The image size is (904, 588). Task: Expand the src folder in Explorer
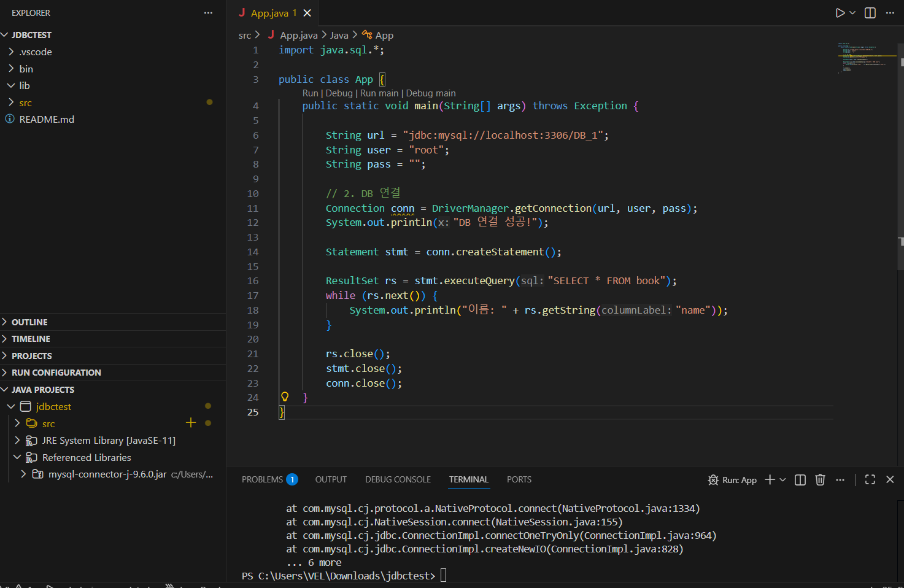coord(11,103)
